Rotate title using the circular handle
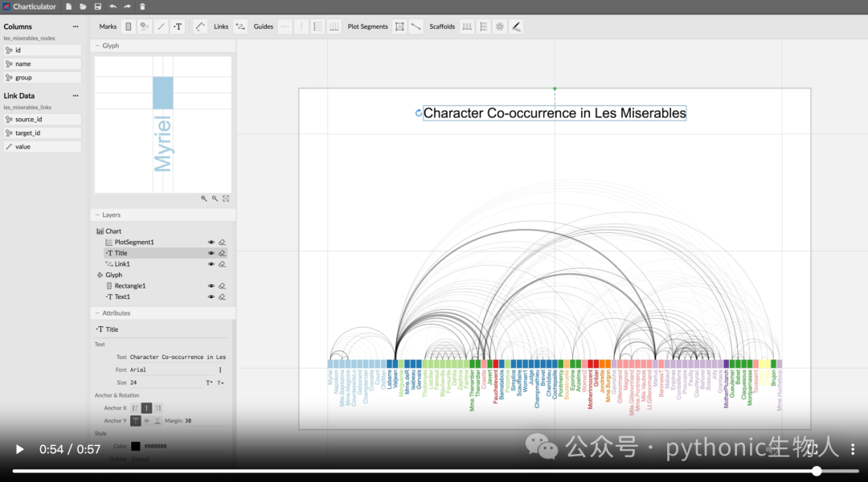 point(419,113)
